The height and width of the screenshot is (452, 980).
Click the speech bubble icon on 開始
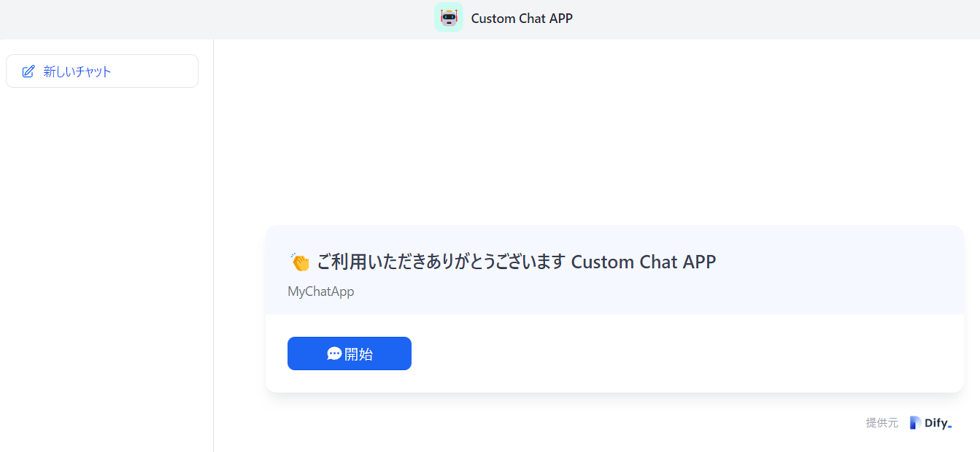(x=334, y=353)
